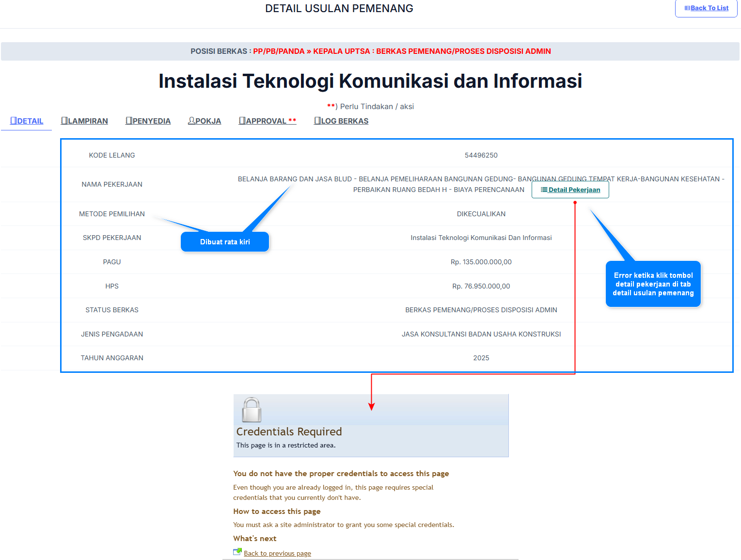This screenshot has width=741, height=560.
Task: Select the year value 2025
Action: [x=481, y=358]
